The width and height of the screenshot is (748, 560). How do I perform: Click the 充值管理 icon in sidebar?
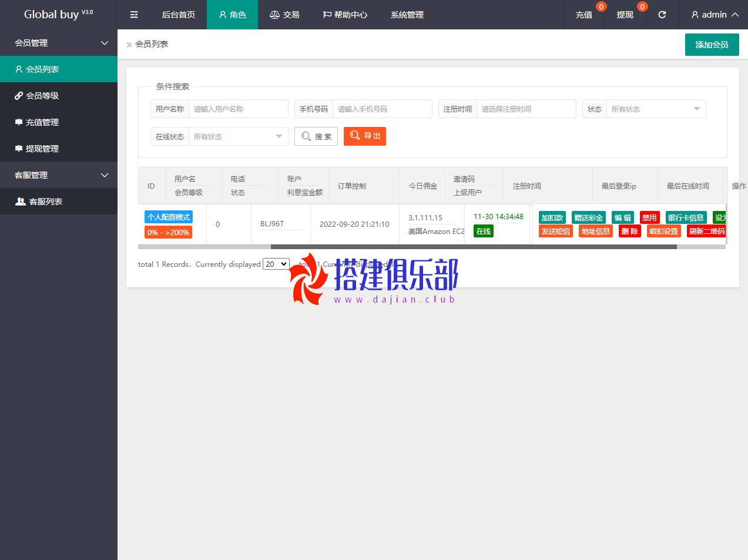[19, 122]
